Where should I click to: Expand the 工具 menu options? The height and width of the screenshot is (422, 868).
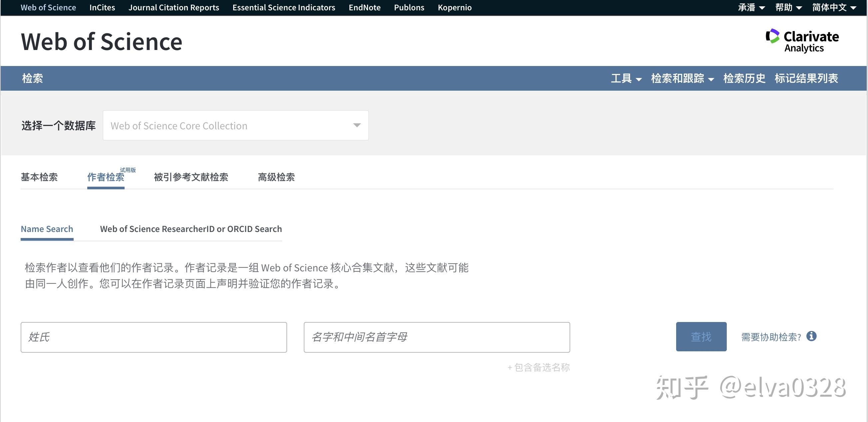click(625, 78)
